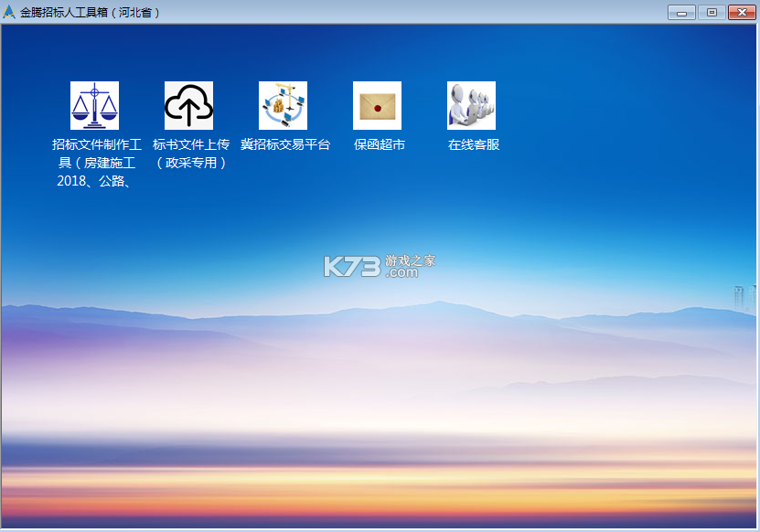This screenshot has width=760, height=532.
Task: Click the 标书文件上传（政采专用）label
Action: click(x=190, y=154)
